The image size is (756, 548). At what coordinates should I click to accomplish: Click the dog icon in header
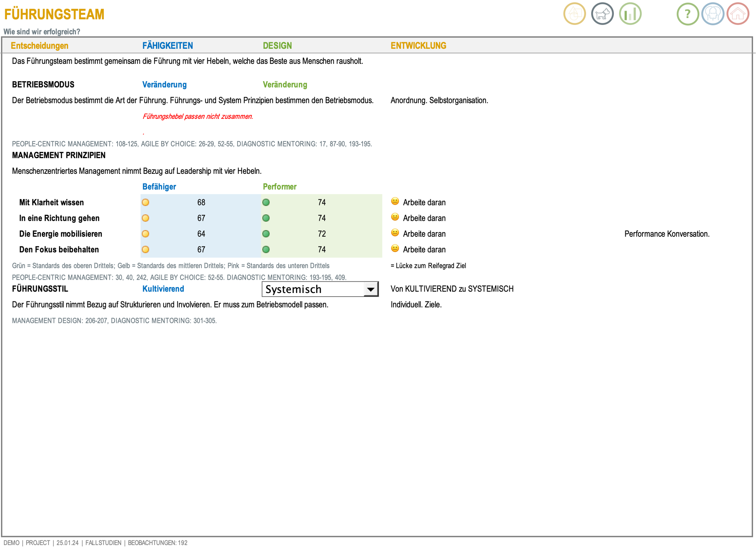pos(602,14)
